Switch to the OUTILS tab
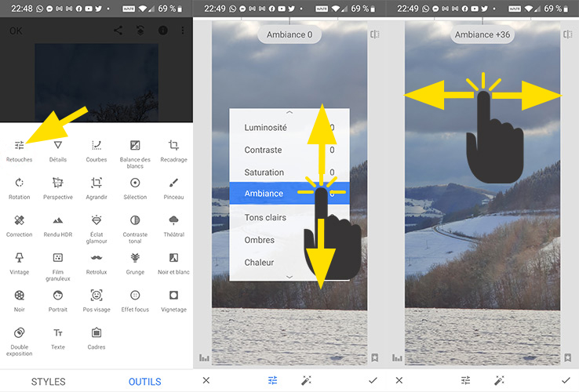 click(144, 381)
